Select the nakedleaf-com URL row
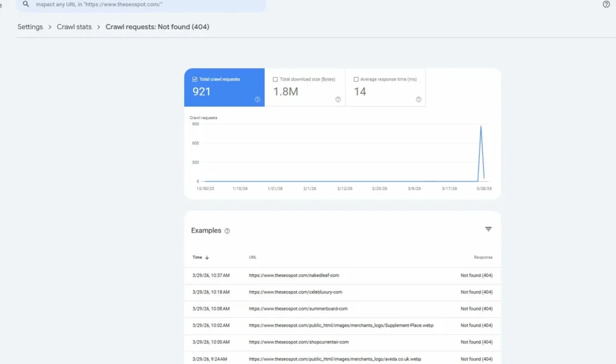The width and height of the screenshot is (616, 364). pyautogui.click(x=294, y=276)
